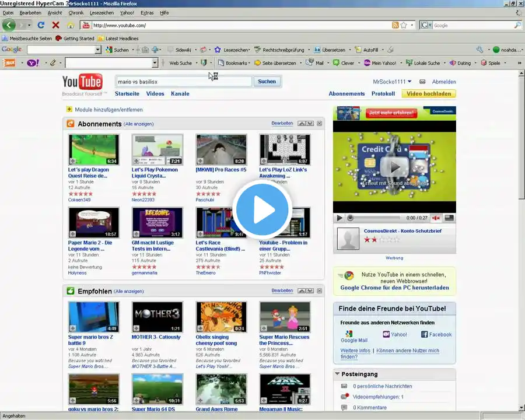Expand the Bookmarks dropdown in Yahoo toolbar
The width and height of the screenshot is (525, 420).
[x=249, y=63]
